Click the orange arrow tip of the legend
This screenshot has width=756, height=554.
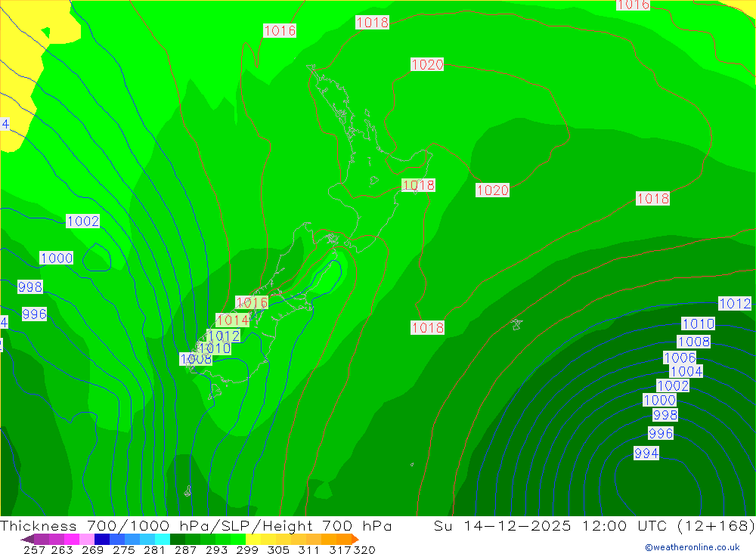pos(356,539)
